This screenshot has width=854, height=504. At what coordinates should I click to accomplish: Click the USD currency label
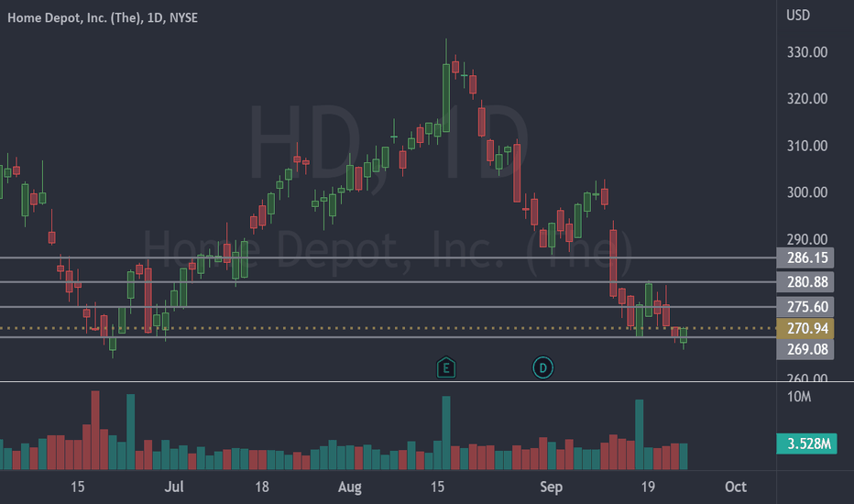797,16
